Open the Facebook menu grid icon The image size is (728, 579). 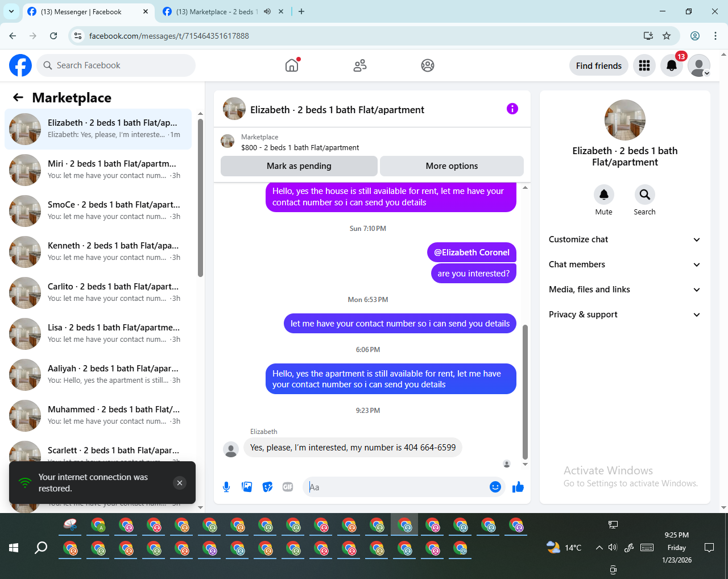pyautogui.click(x=644, y=65)
